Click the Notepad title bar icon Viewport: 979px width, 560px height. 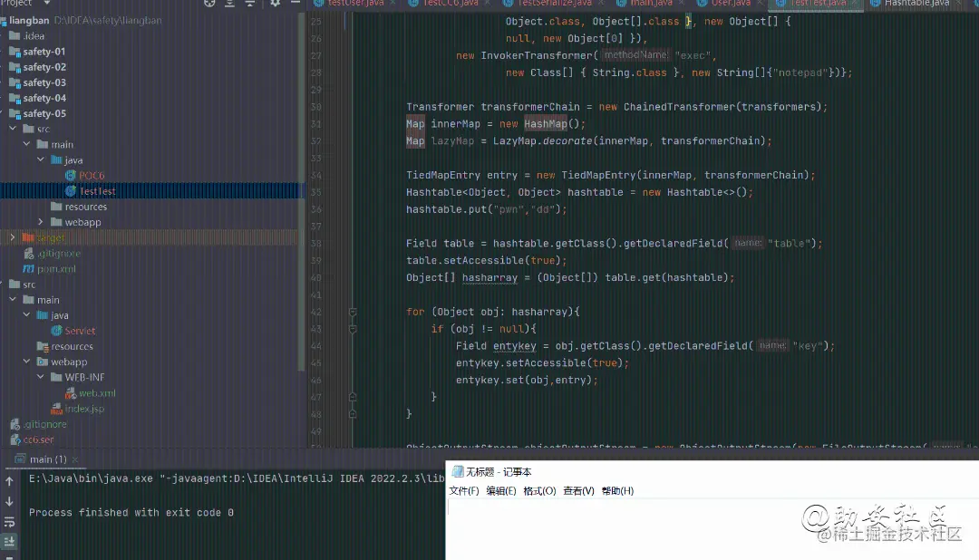coord(458,472)
